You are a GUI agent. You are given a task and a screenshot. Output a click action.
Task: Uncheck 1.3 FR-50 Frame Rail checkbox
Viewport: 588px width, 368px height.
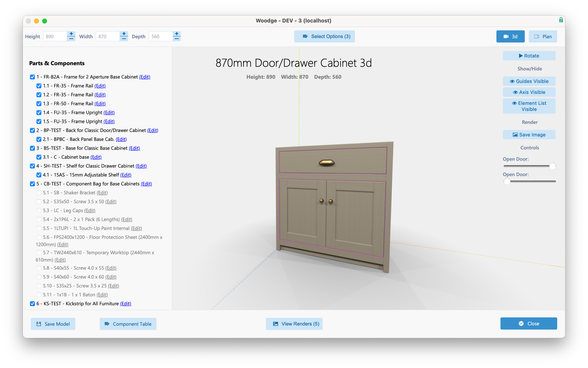click(39, 104)
